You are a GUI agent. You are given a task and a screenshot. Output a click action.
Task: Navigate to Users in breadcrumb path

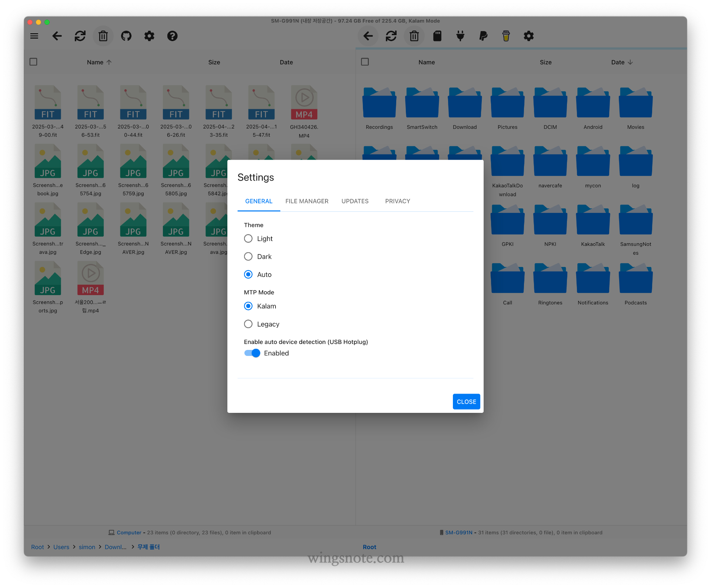[x=61, y=547]
